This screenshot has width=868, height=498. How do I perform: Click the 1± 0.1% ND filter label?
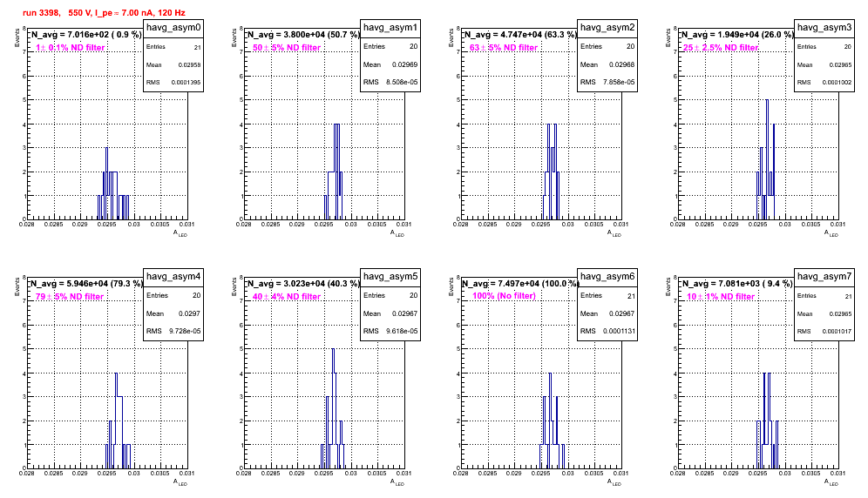(71, 48)
